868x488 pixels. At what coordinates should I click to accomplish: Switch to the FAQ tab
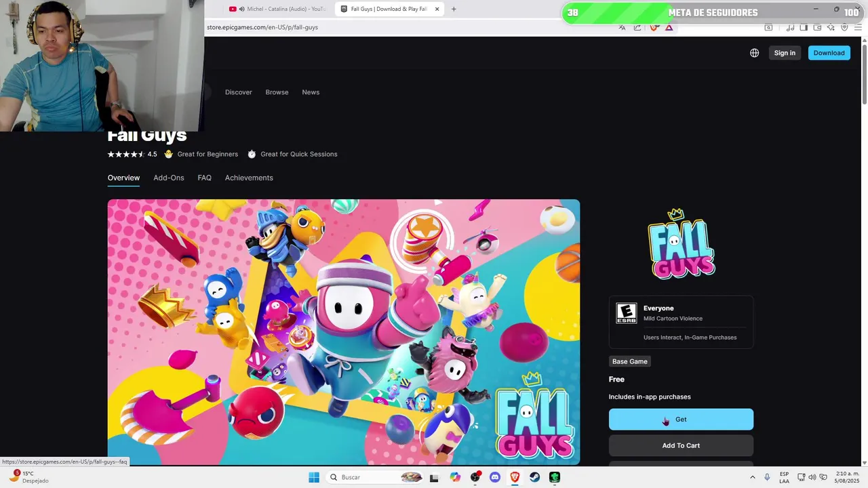[205, 178]
